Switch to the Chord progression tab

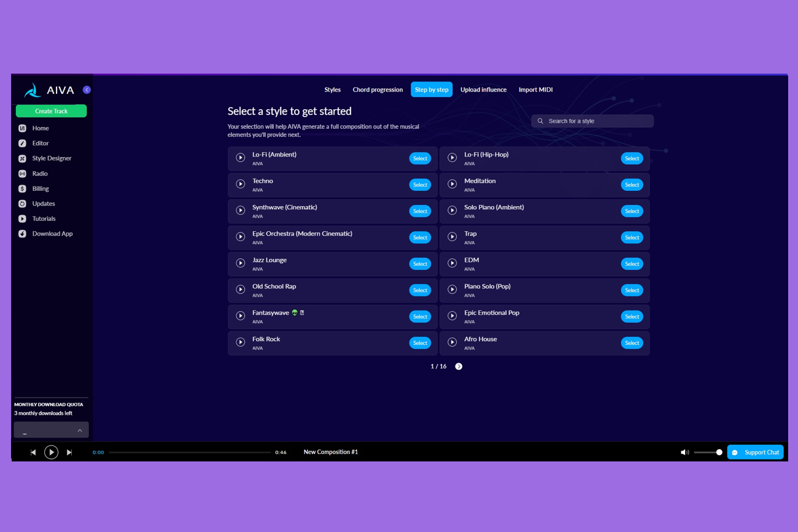(378, 90)
